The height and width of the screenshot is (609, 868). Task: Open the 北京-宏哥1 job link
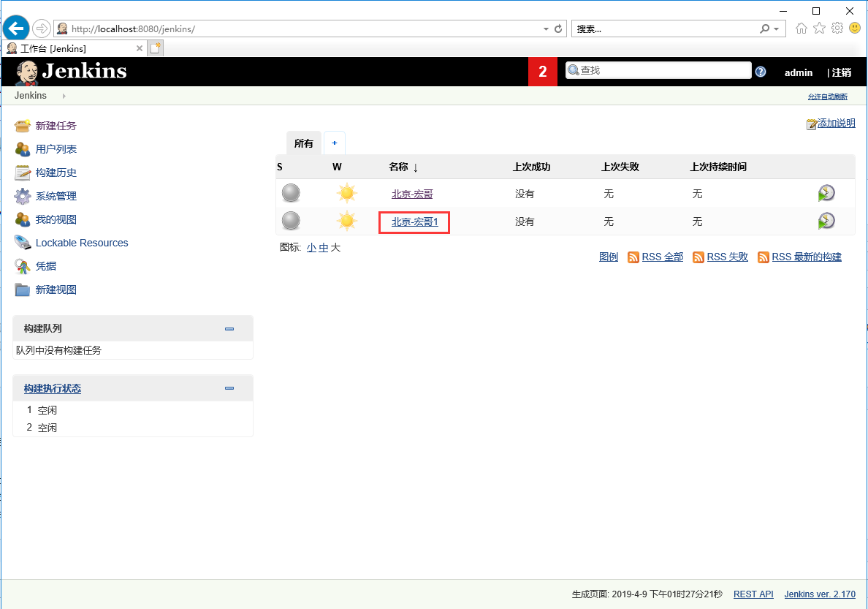point(415,222)
